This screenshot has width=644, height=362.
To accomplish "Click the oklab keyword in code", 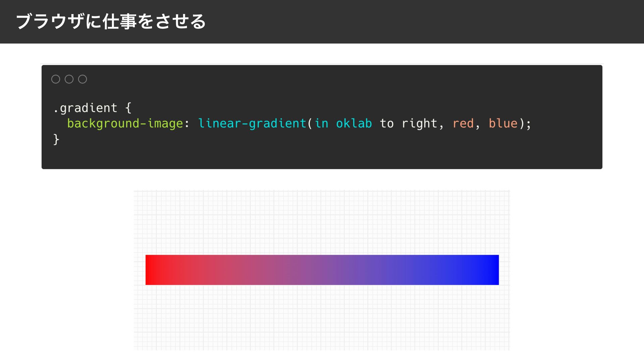I will 354,123.
